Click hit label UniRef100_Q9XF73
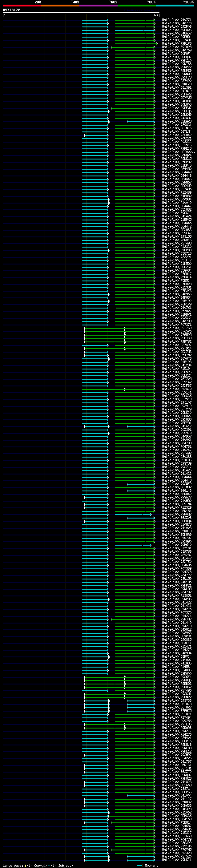Viewport: 197px width, 868px height. click(x=176, y=78)
